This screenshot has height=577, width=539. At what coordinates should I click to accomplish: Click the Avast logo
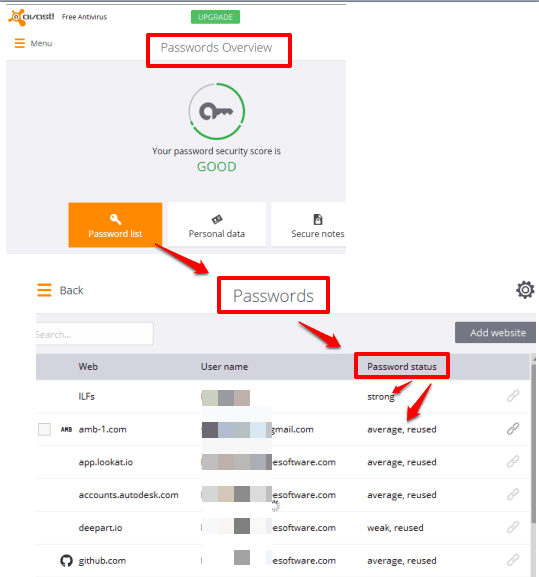pos(31,17)
